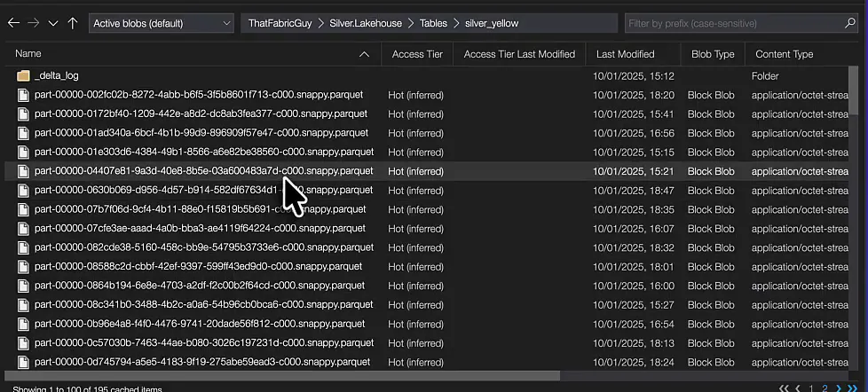Image resolution: width=868 pixels, height=392 pixels.
Task: Select the _delta_log folder name
Action: (57, 75)
